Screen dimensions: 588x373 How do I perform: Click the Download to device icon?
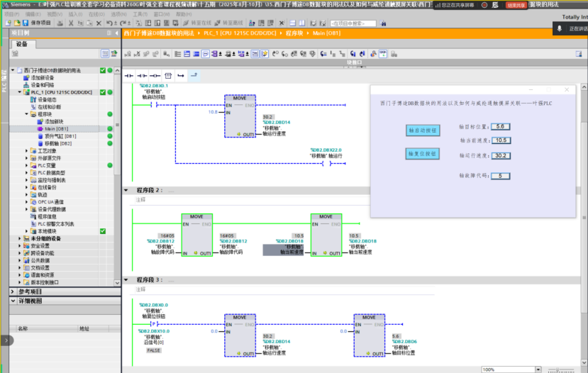pyautogui.click(x=148, y=23)
